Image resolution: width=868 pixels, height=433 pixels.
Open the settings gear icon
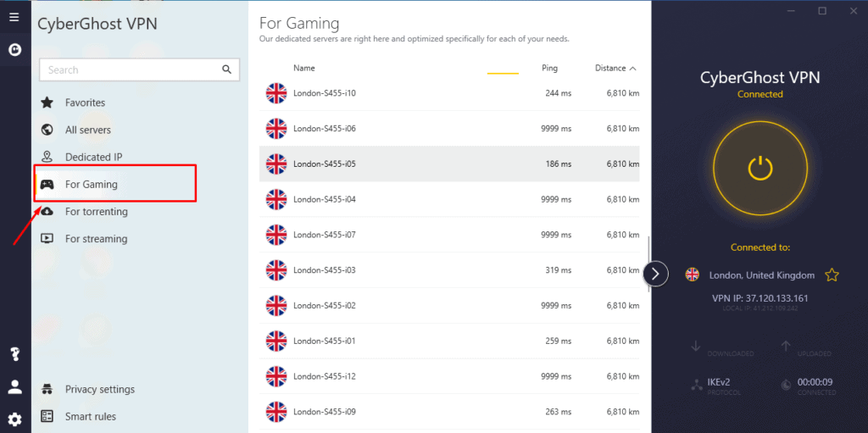point(14,419)
